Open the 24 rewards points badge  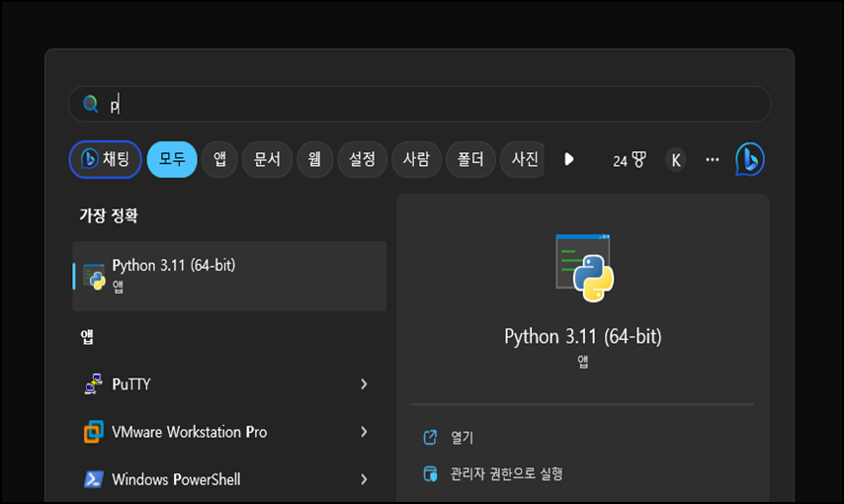coord(630,160)
